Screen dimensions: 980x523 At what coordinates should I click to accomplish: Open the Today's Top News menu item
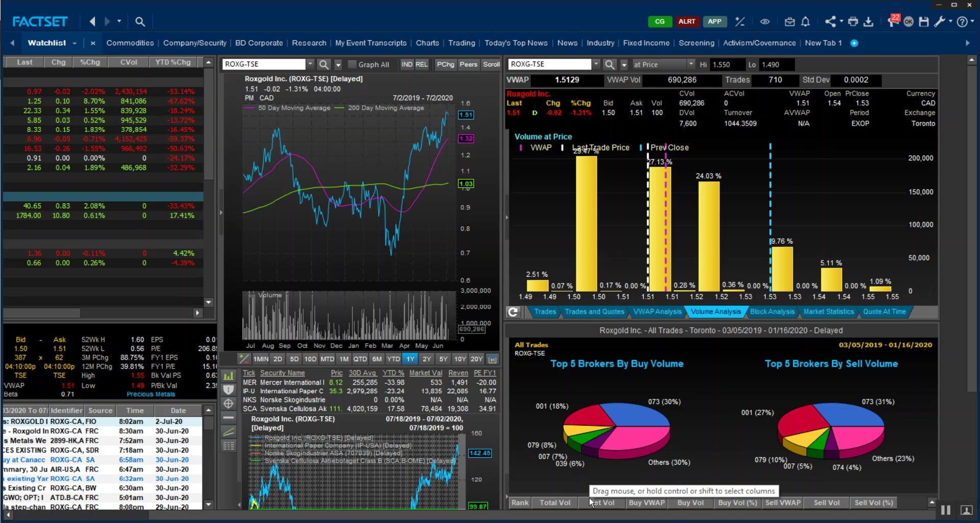click(516, 43)
